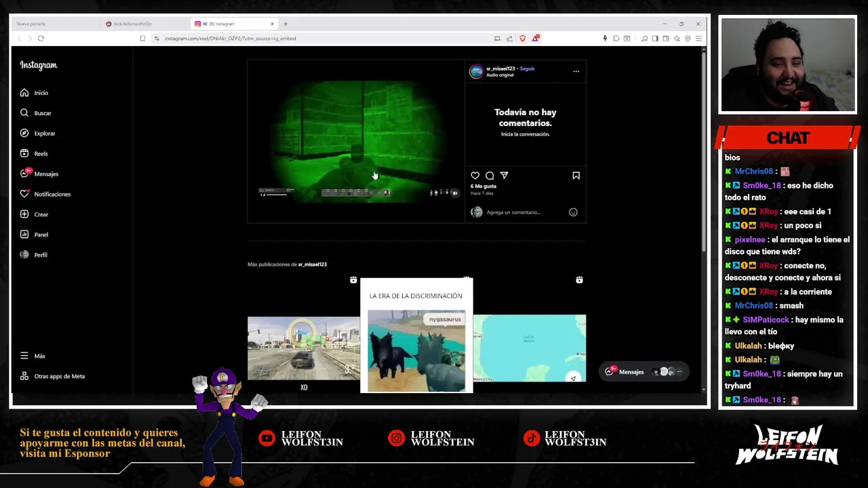Click pixelnee username in stream chat
The image size is (868, 488).
pyautogui.click(x=750, y=239)
